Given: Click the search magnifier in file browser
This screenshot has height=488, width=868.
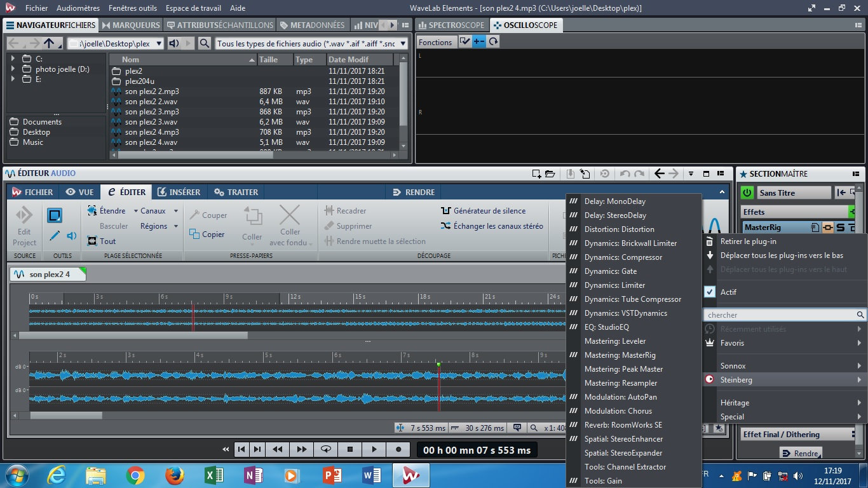Looking at the screenshot, I should 204,43.
